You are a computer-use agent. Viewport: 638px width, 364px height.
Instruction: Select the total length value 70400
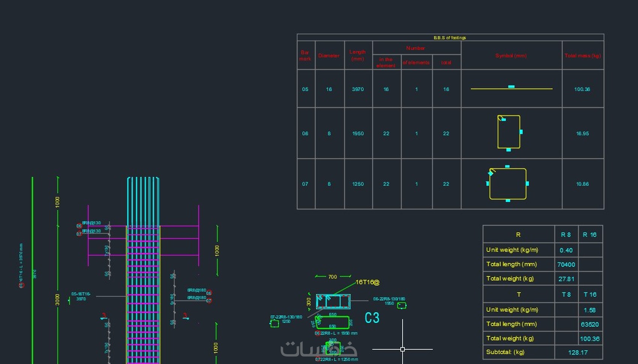tap(566, 265)
